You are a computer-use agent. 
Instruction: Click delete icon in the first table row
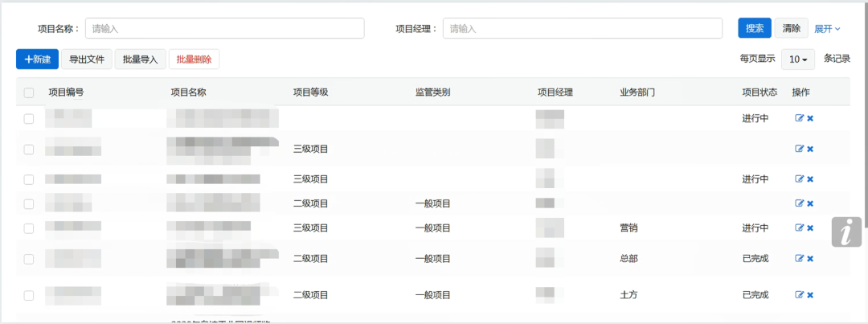point(810,118)
